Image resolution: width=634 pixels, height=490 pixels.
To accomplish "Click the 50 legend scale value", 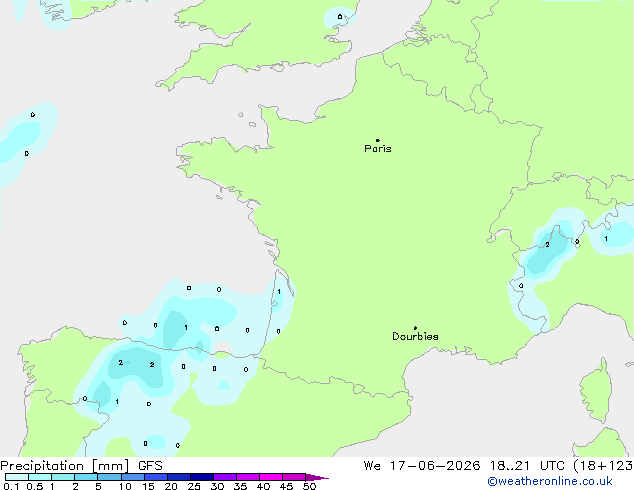I will (309, 486).
